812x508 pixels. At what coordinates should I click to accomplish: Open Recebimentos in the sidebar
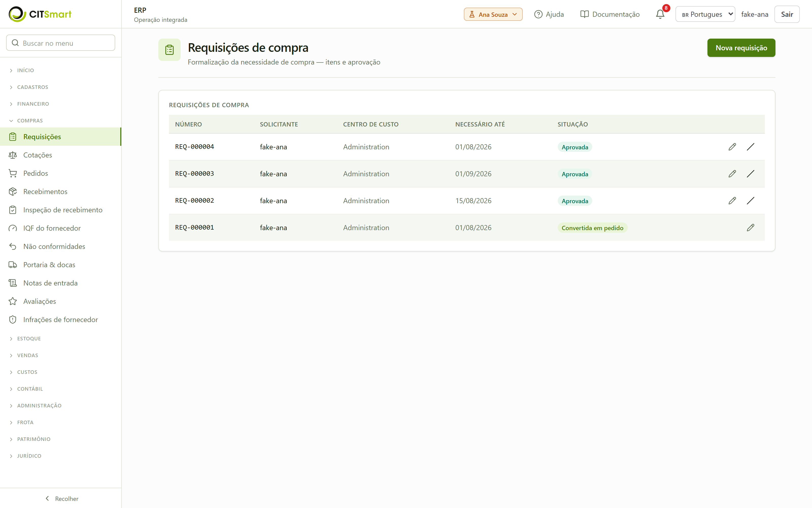click(x=60, y=192)
